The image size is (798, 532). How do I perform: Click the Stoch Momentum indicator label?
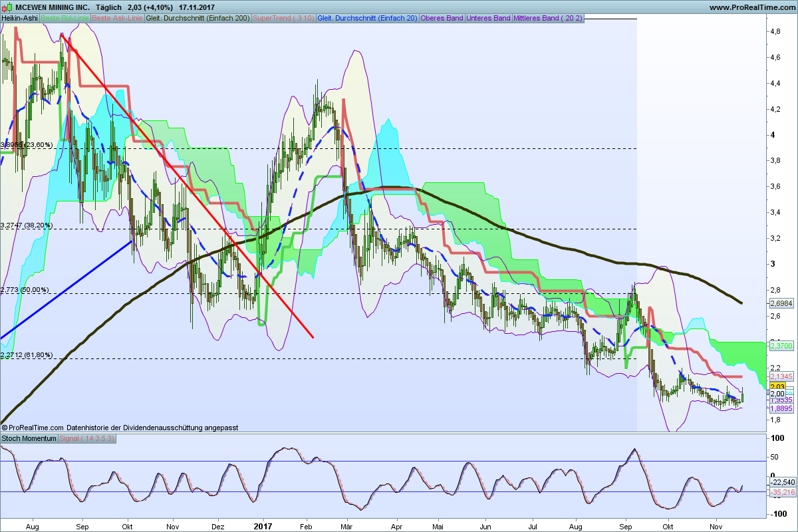point(29,440)
